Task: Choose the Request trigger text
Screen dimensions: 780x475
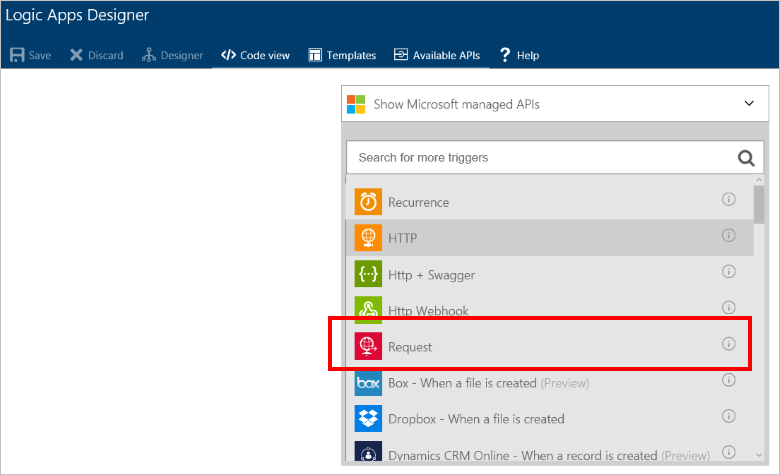Action: pos(410,347)
